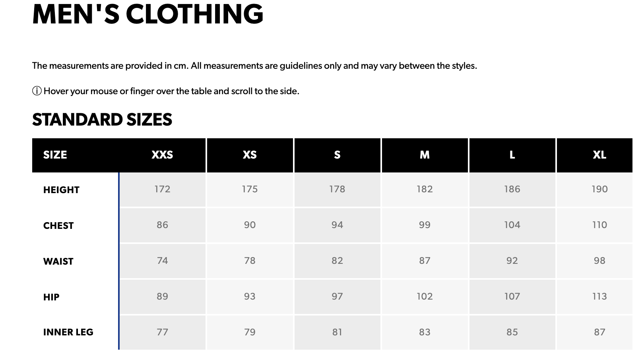Click the info icon before the hover hint
This screenshot has height=360, width=644.
37,91
